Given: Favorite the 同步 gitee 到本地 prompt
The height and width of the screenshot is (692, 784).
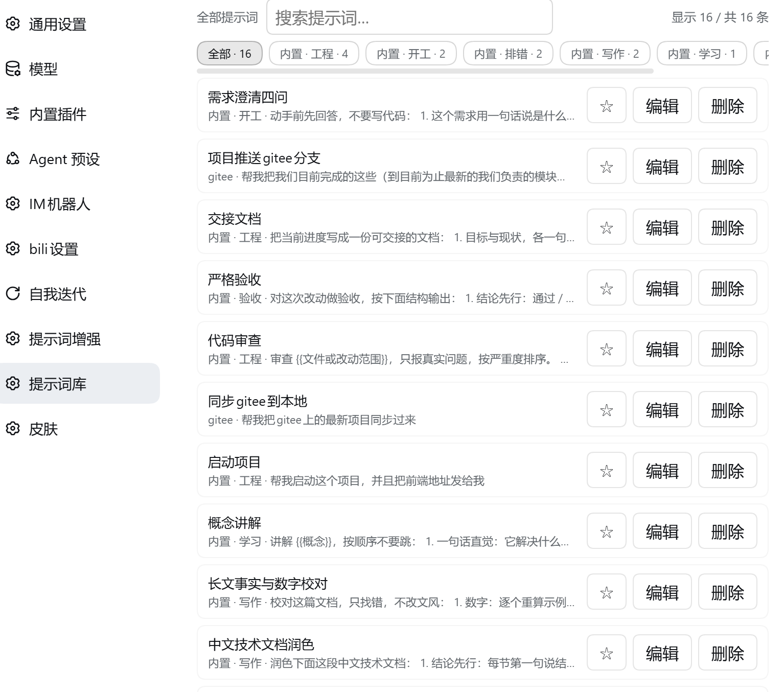Looking at the screenshot, I should [x=607, y=409].
